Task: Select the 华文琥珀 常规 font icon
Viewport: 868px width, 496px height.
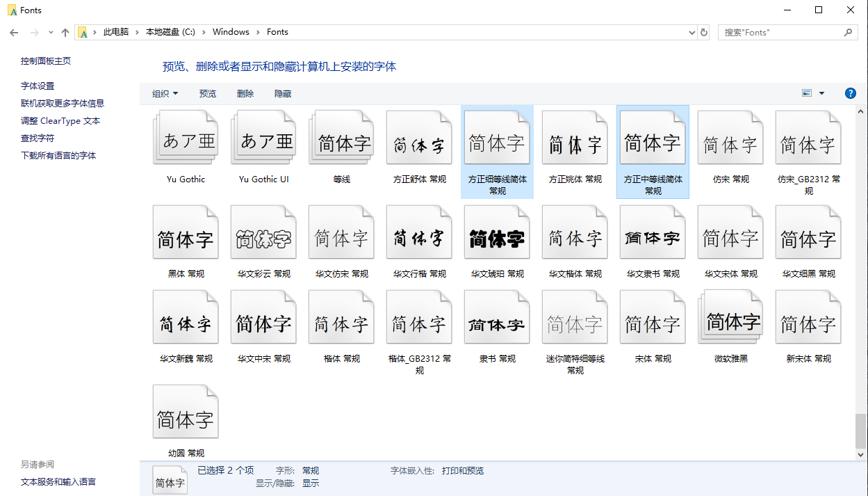Action: [497, 232]
